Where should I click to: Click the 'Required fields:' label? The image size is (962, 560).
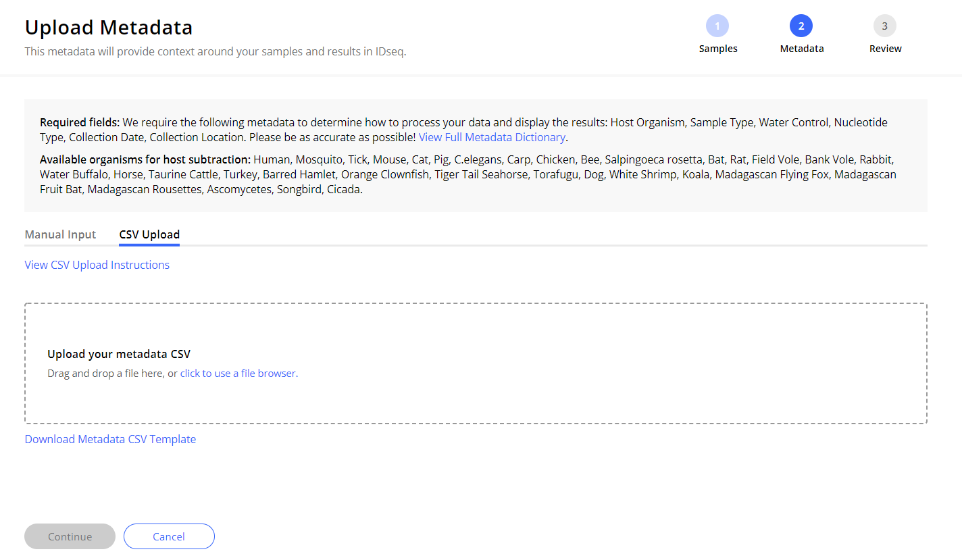pyautogui.click(x=80, y=122)
